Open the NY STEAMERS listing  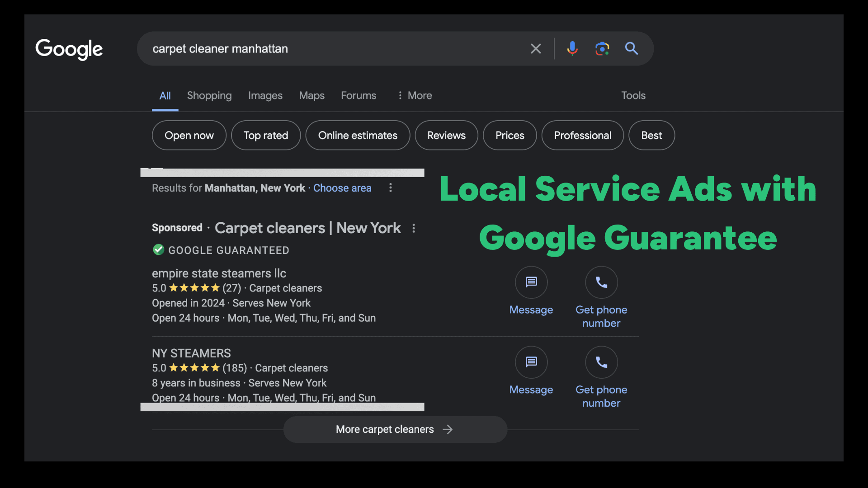point(191,353)
